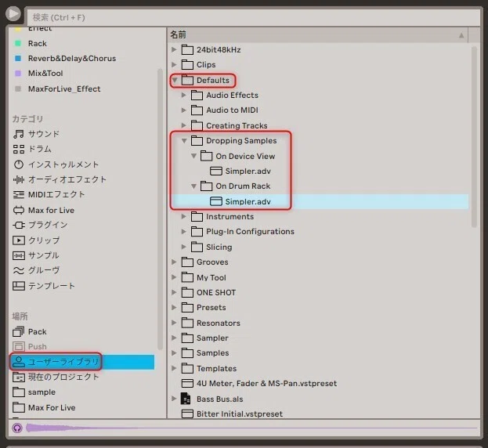Screen dimensions: 488x448
Task: Click the preview waveform strip
Action: (x=251, y=428)
